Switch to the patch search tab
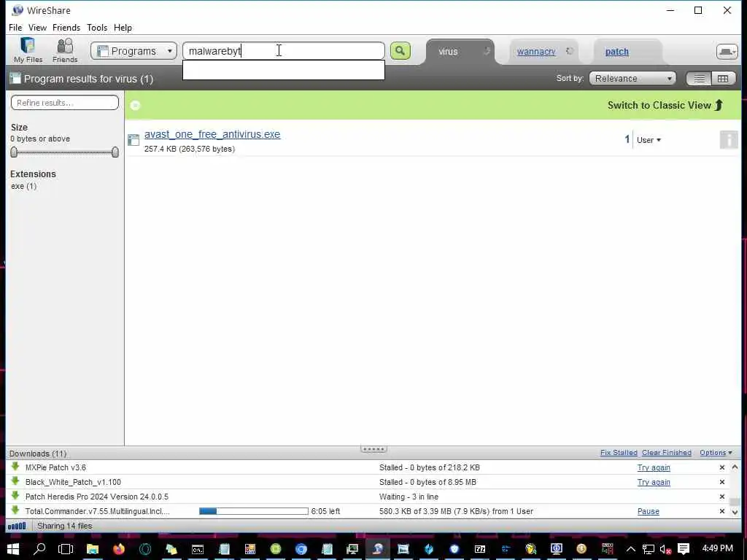This screenshot has height=560, width=747. point(617,52)
